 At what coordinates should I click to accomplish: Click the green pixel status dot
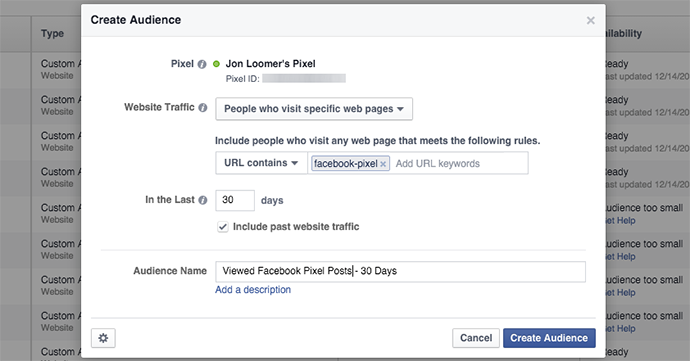pos(216,64)
